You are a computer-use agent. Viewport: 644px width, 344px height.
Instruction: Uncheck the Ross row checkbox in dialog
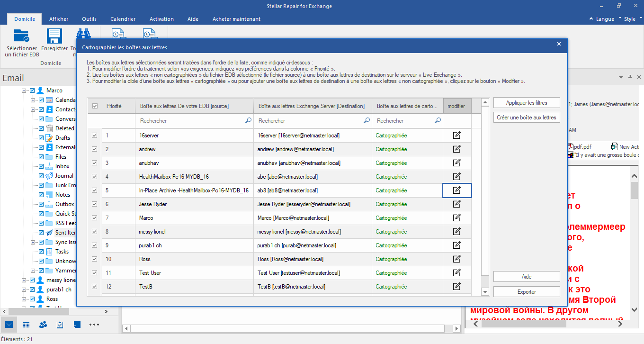[95, 259]
